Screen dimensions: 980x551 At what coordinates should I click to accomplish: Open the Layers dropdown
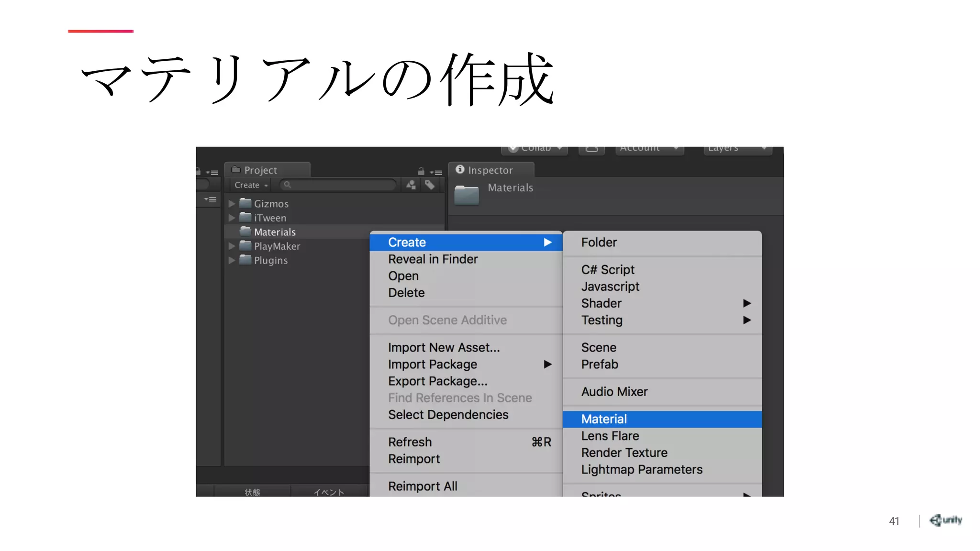737,149
